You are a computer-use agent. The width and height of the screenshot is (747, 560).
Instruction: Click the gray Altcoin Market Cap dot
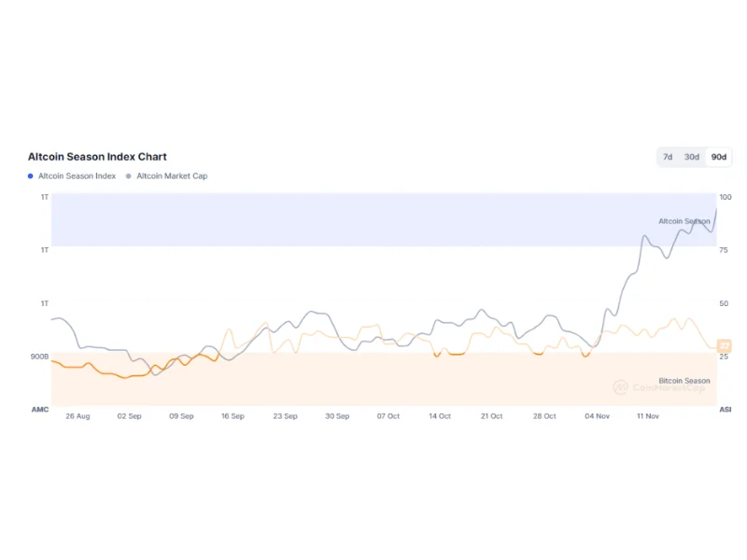coord(129,175)
